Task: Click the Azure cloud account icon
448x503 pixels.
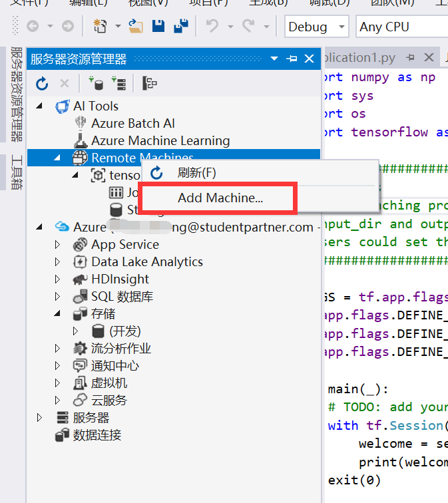Action: click(62, 227)
